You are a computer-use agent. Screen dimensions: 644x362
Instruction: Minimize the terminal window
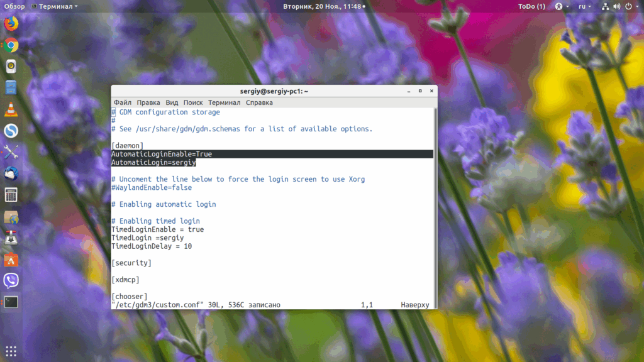pos(409,91)
